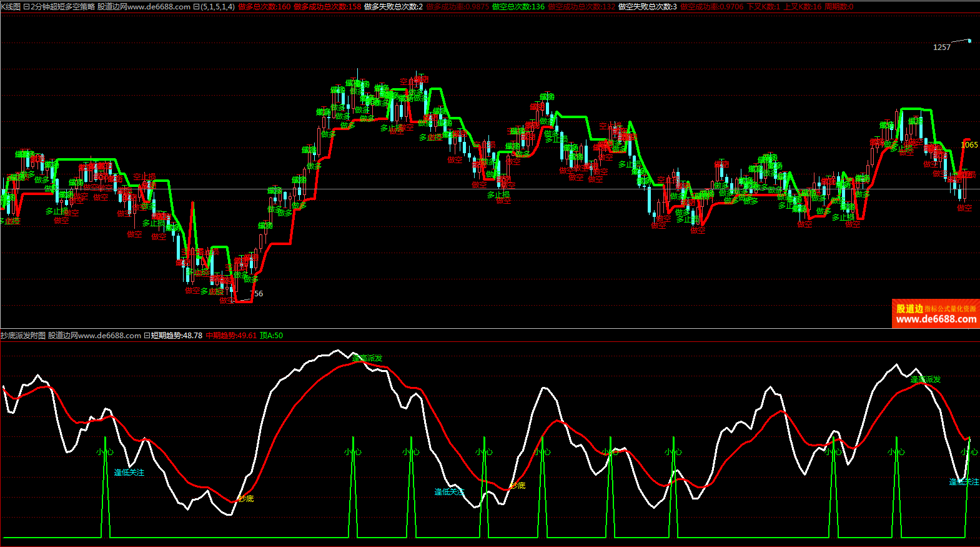Click the first green 小心 spike marker
Image resolution: width=980 pixels, height=547 pixels.
click(x=105, y=452)
